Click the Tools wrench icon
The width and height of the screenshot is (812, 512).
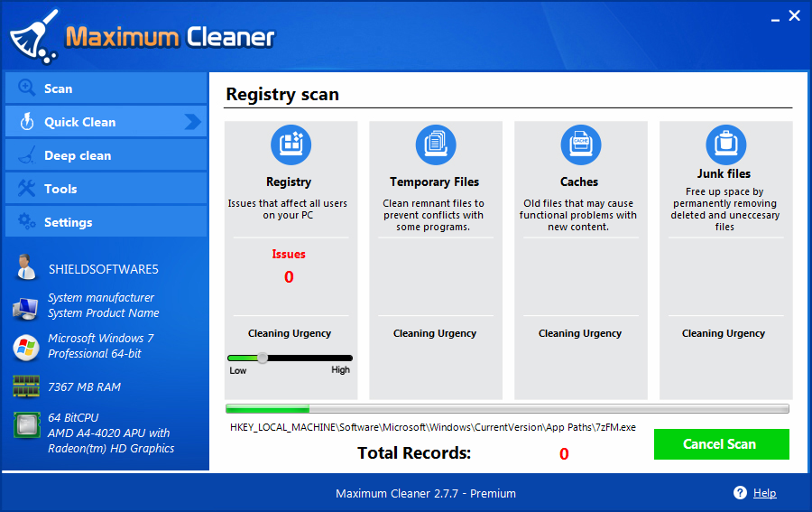pos(26,188)
